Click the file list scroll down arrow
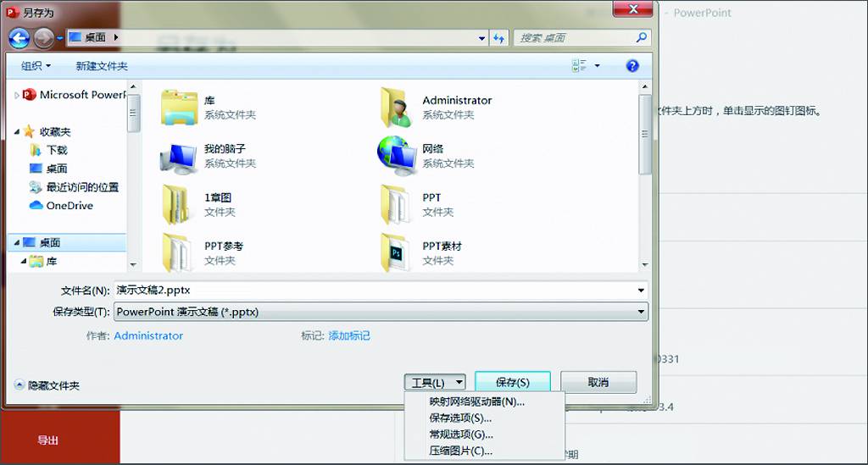 click(644, 264)
